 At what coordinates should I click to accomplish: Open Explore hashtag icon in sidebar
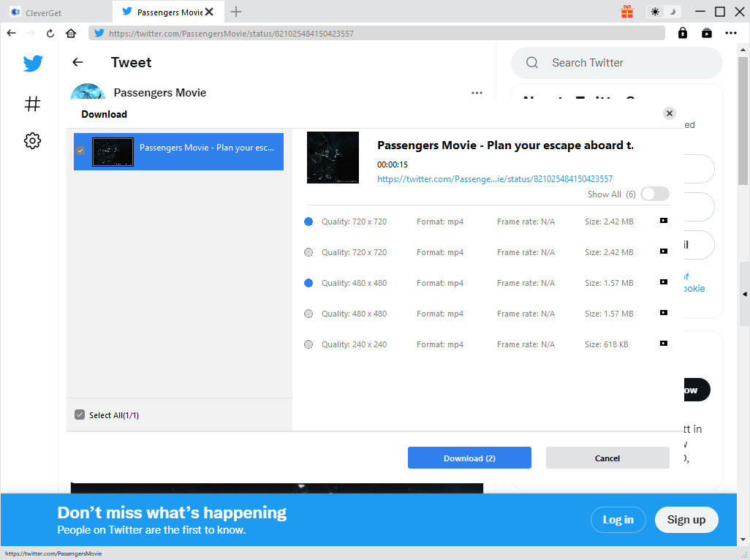[32, 104]
